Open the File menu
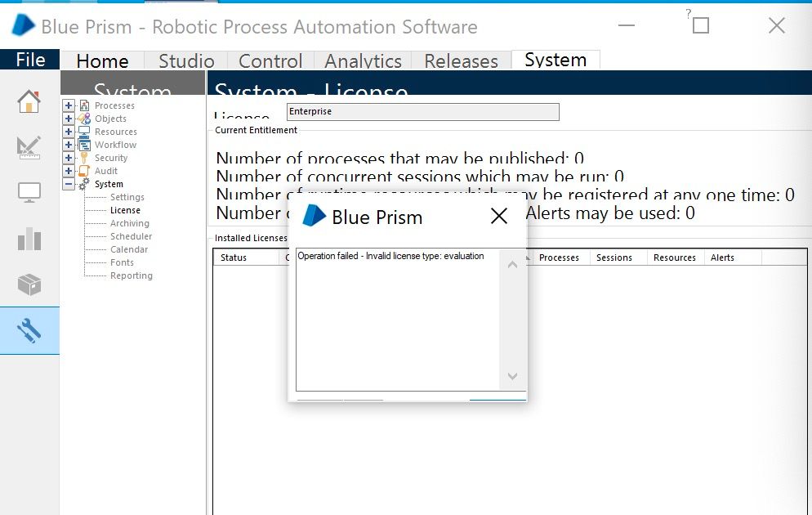The width and height of the screenshot is (812, 515). (x=30, y=60)
